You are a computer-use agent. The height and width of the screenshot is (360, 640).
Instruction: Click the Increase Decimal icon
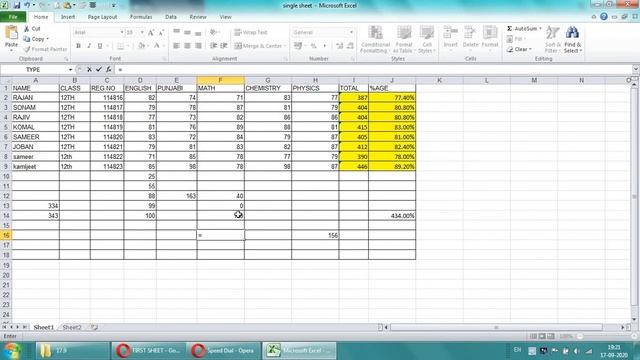tap(340, 46)
